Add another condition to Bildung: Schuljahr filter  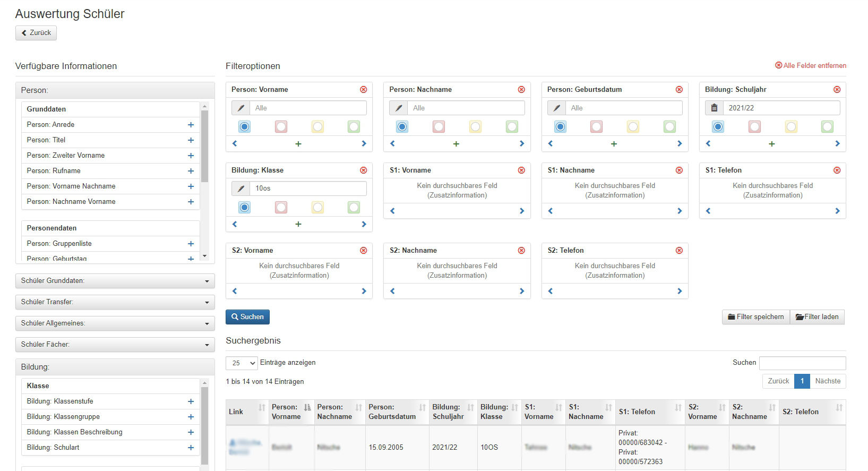pyautogui.click(x=772, y=144)
